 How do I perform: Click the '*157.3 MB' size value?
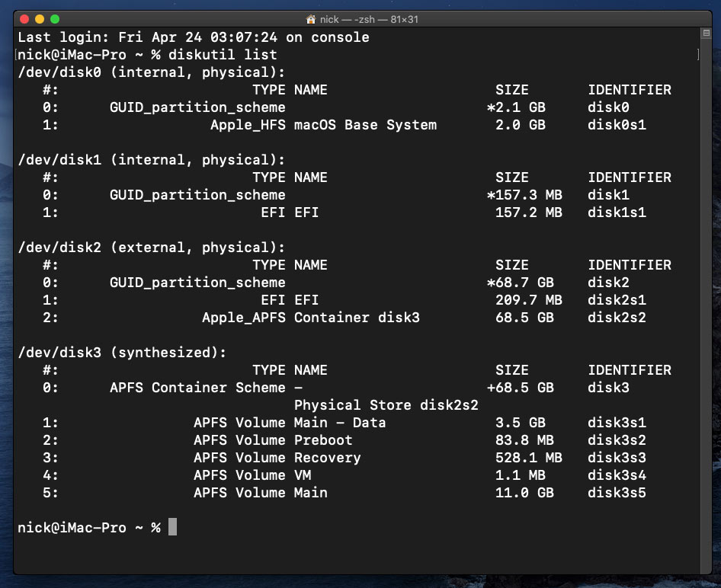[x=524, y=195]
